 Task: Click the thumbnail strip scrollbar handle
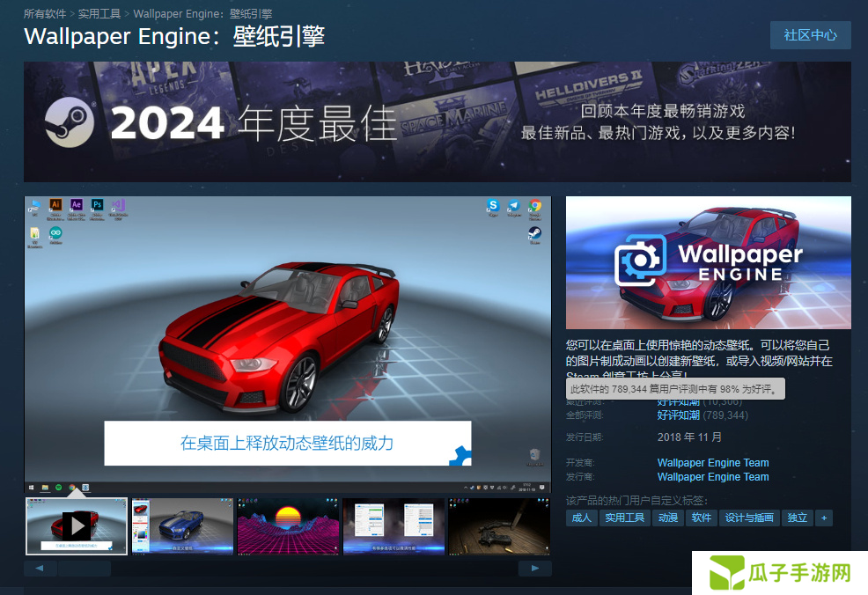[x=85, y=569]
